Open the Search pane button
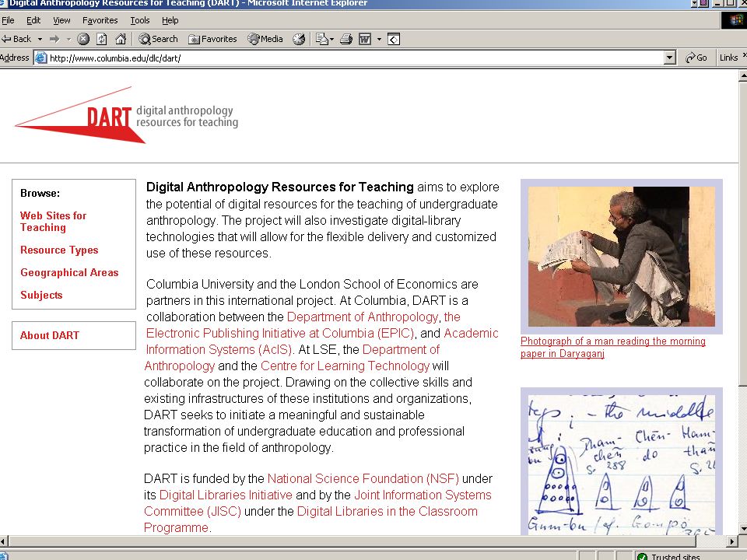This screenshot has height=560, width=747. (158, 39)
